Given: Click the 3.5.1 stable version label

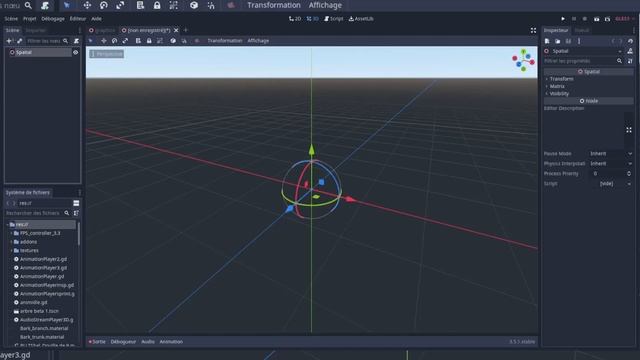Looking at the screenshot, I should pyautogui.click(x=522, y=342).
